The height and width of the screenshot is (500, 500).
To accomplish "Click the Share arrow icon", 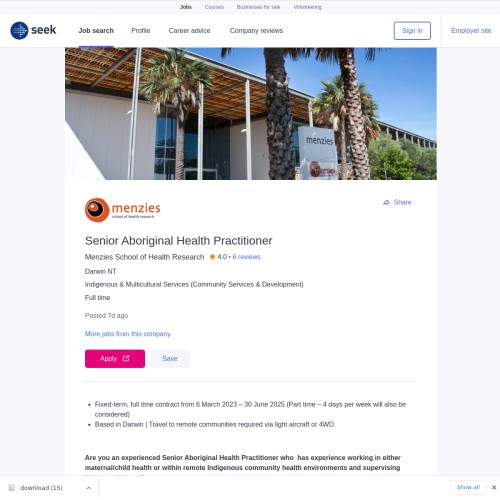I will tap(386, 202).
